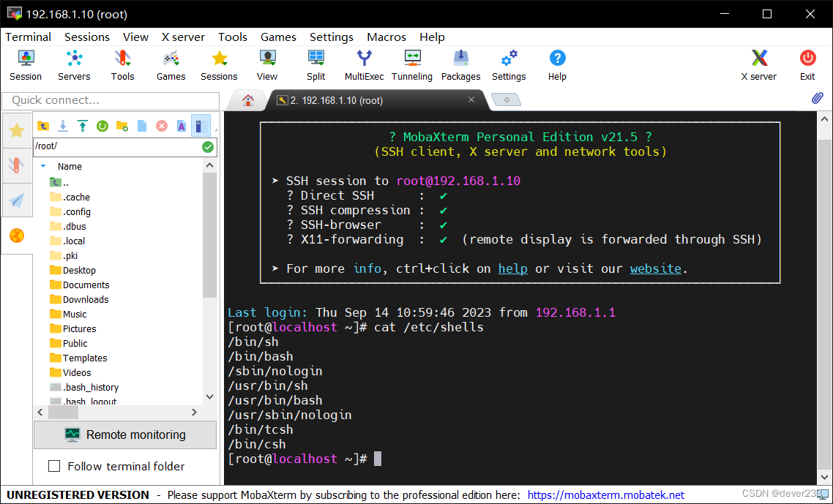Open a new terminal tab
The width and height of the screenshot is (833, 504).
click(x=507, y=99)
